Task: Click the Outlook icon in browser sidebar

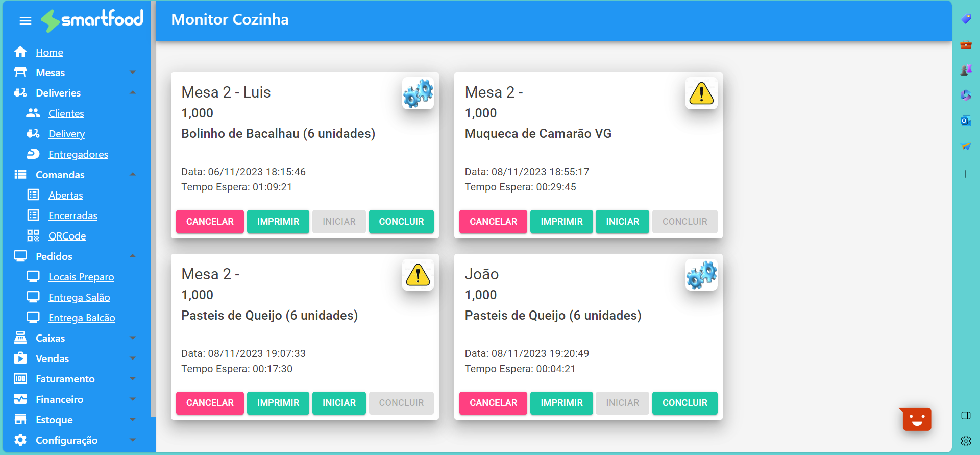Action: coord(965,121)
